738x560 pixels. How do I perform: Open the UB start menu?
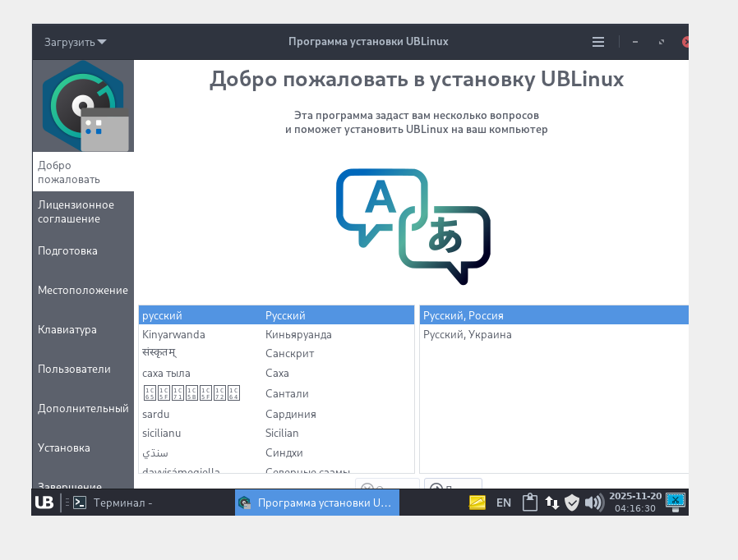44,503
